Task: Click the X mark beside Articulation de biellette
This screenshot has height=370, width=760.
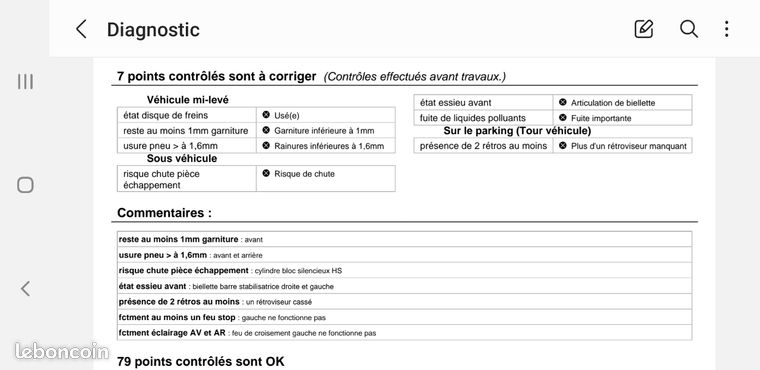Action: point(563,102)
